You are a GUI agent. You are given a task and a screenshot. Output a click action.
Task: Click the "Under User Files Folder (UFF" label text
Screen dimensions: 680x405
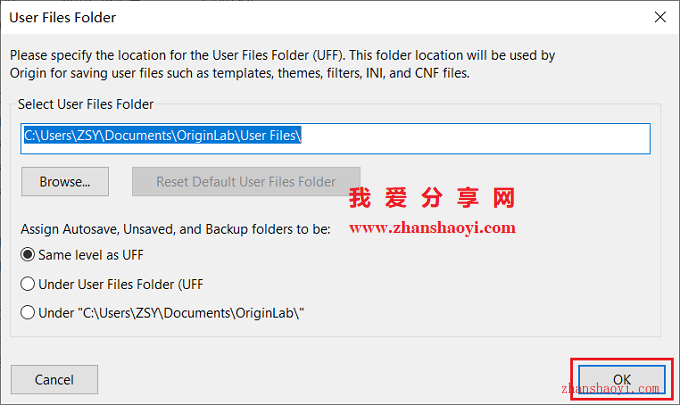tap(121, 284)
